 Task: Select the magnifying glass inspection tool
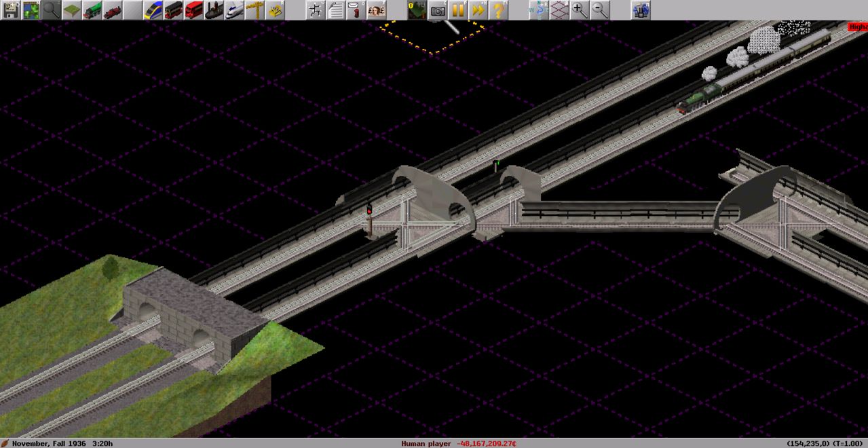pyautogui.click(x=51, y=10)
